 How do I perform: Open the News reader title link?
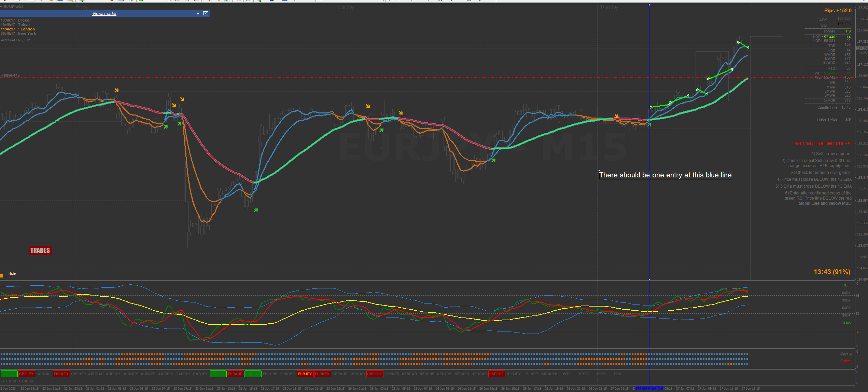click(x=104, y=14)
